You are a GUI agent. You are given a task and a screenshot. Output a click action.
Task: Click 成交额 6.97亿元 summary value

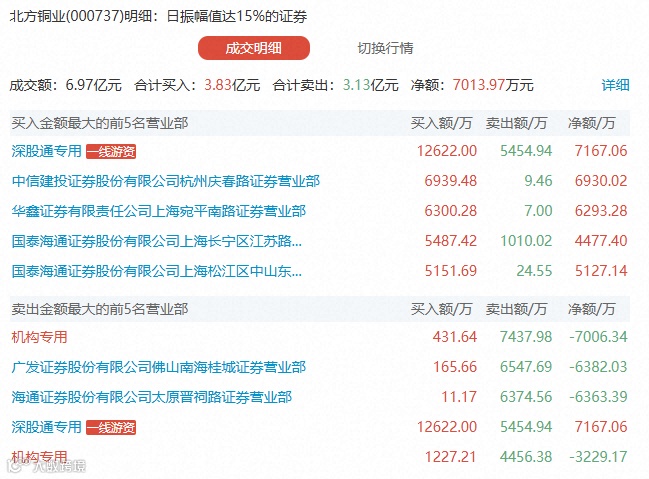click(x=94, y=85)
